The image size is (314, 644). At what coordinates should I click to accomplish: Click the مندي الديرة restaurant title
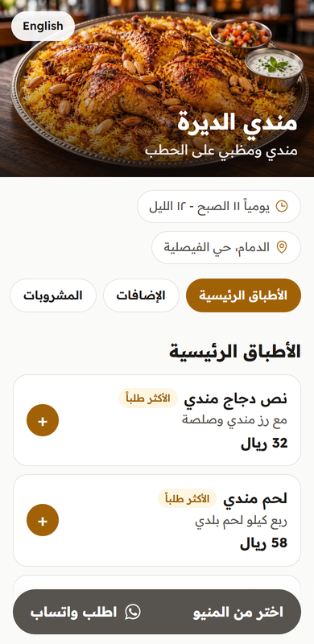click(238, 122)
